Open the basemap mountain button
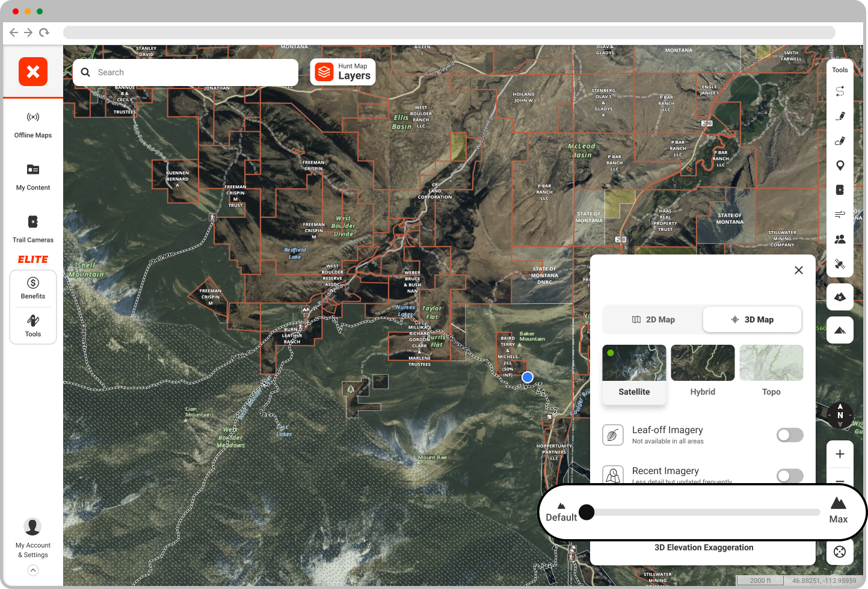868x589 pixels. click(840, 330)
